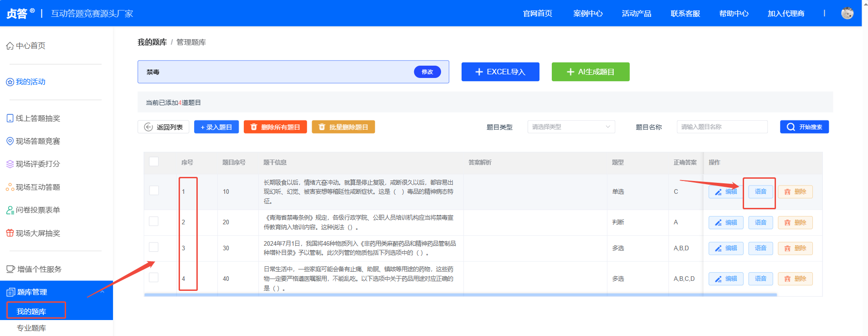This screenshot has width=868, height=336.
Task: Click the dots icon beside 现场互动答题
Action: tap(10, 187)
